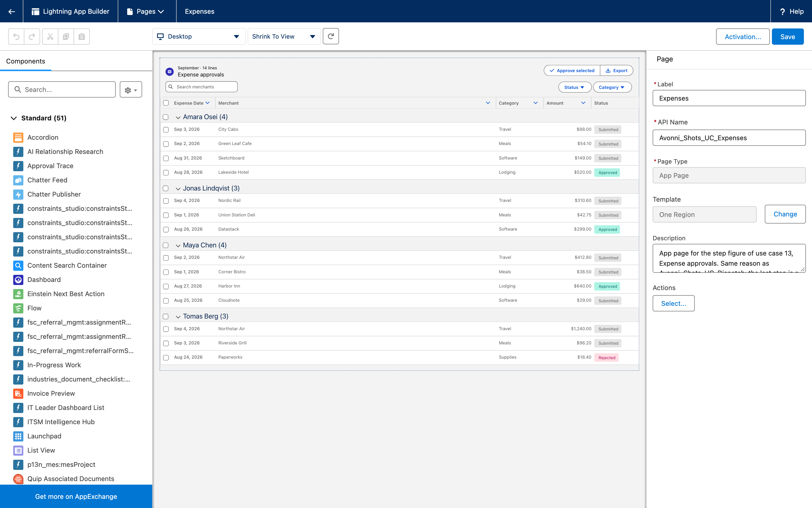Select the List View component icon

[18, 450]
